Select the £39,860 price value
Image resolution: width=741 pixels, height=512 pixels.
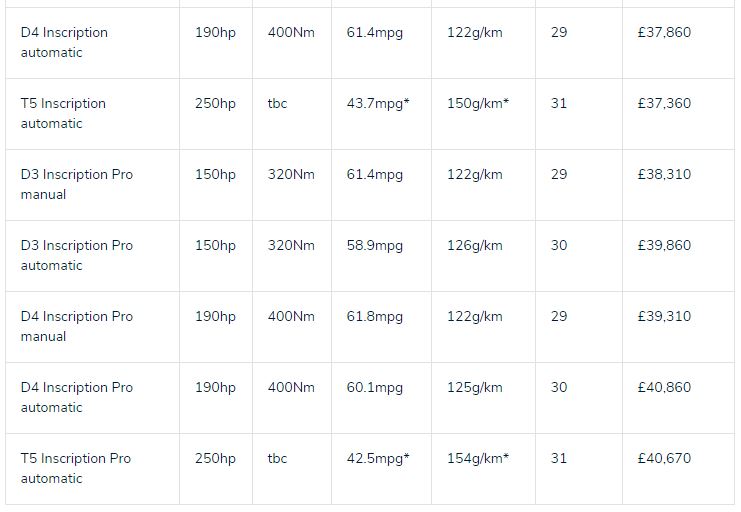click(x=664, y=245)
